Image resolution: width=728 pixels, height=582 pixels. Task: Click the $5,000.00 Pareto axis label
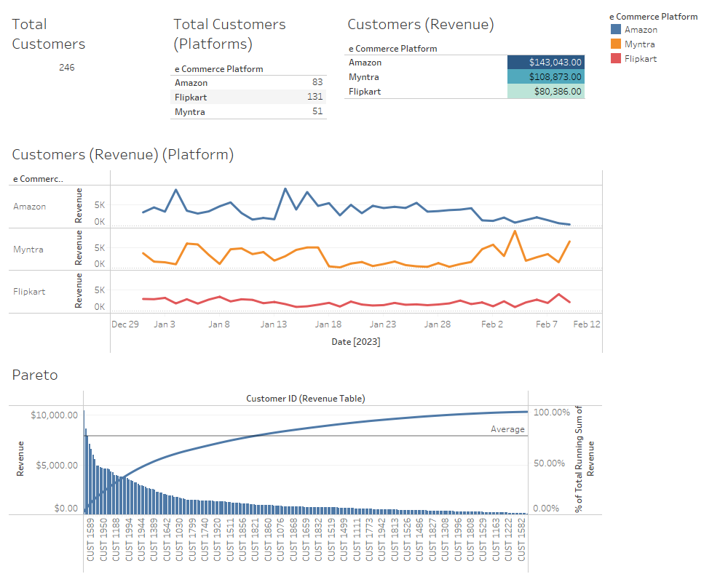(57, 466)
